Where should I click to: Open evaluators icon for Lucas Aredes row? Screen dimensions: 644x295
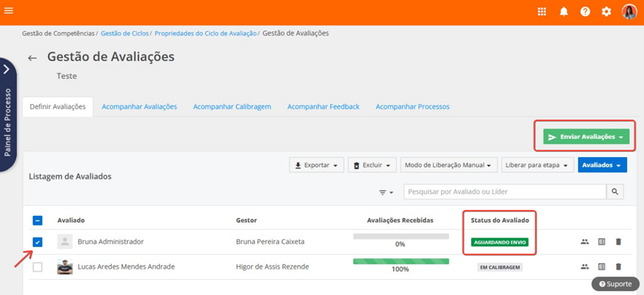point(584,267)
